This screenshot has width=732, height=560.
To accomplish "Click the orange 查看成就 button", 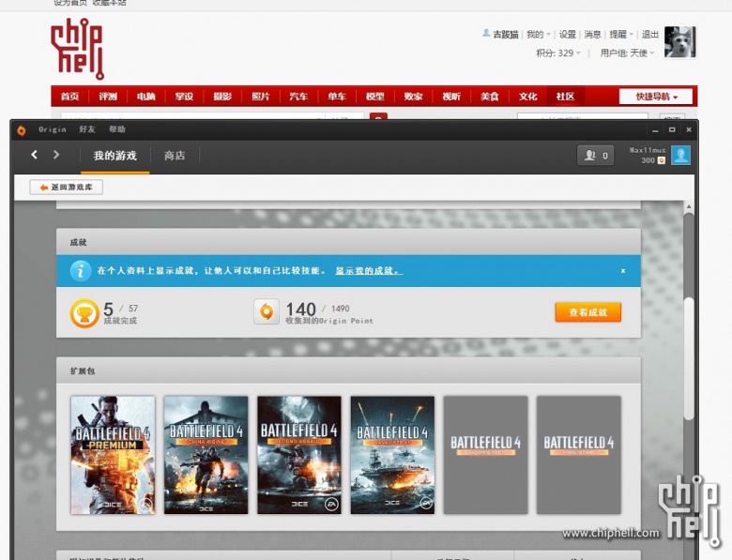I will tap(588, 312).
